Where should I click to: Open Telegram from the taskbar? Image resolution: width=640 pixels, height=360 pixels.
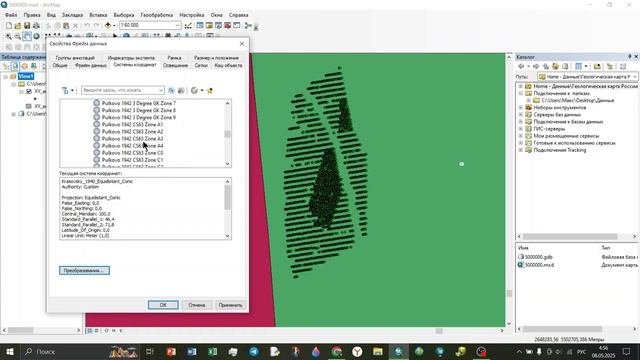click(254, 351)
